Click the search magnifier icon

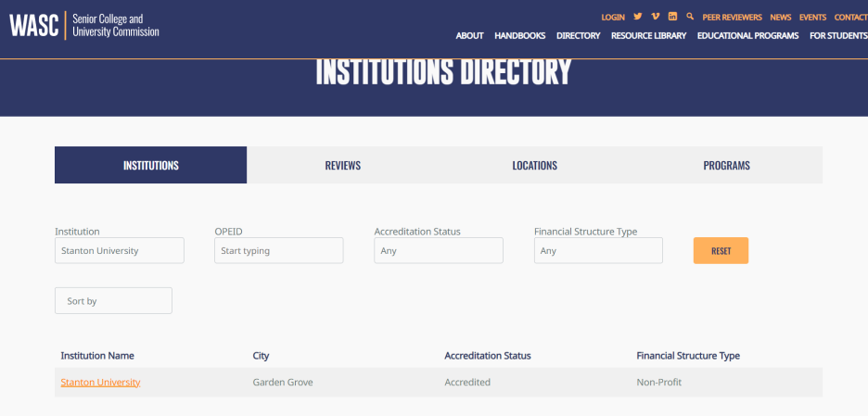coord(690,16)
